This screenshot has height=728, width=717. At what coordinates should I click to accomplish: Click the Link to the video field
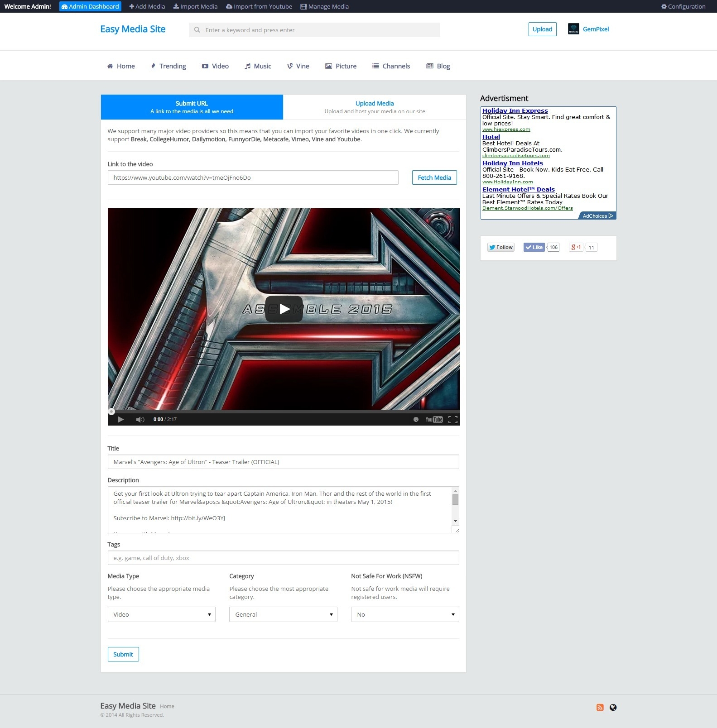point(253,177)
